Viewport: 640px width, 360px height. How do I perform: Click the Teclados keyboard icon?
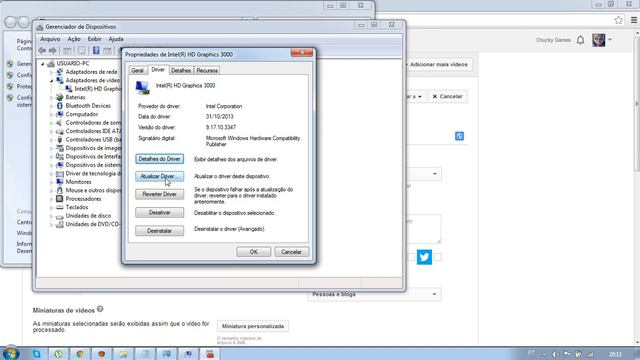pyautogui.click(x=60, y=207)
